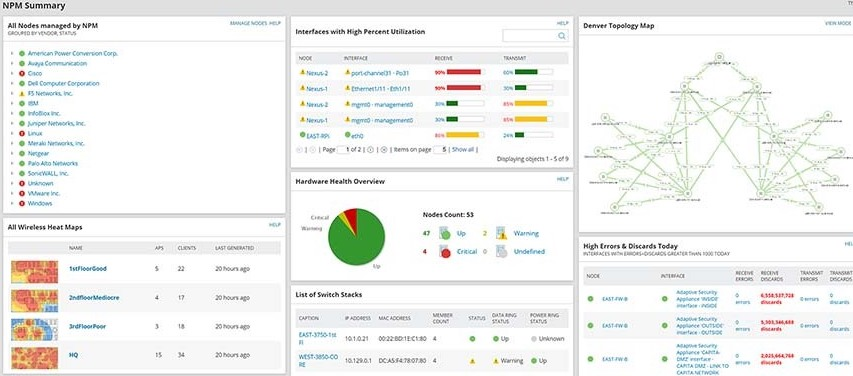Click the 6,558,537,728 discards value
The height and width of the screenshot is (376, 853).
(777, 298)
